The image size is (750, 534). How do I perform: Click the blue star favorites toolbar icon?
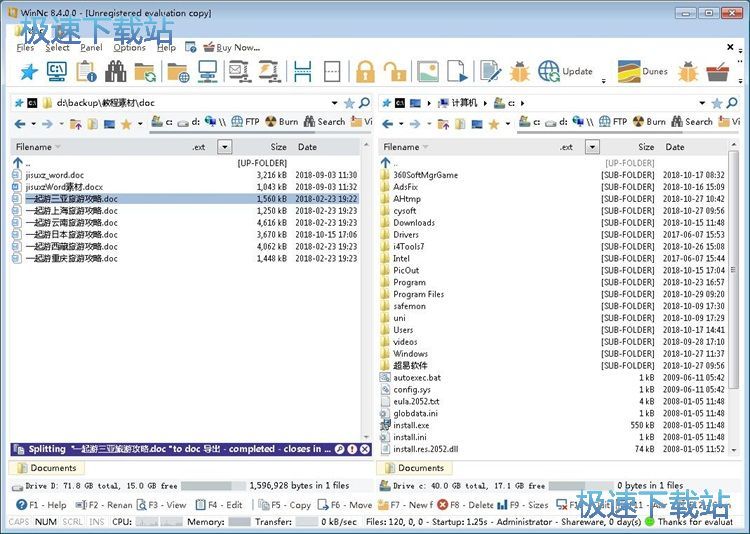pos(29,72)
